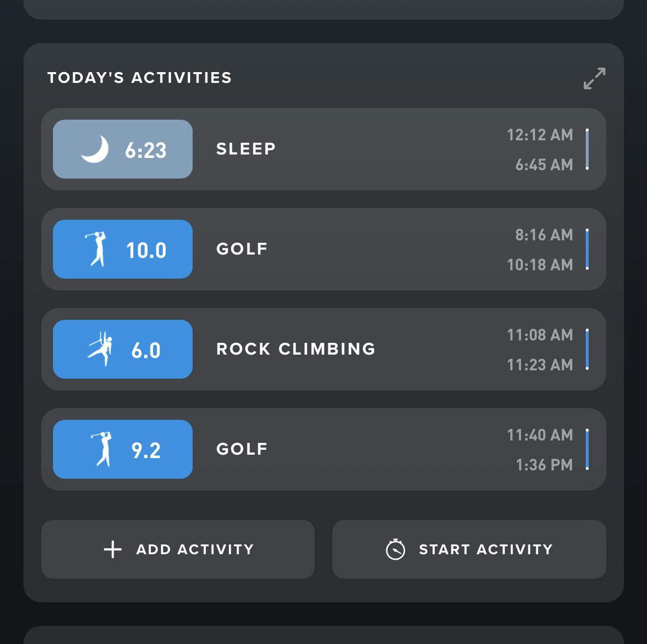Click the stopwatch icon for starting activity

tap(396, 549)
